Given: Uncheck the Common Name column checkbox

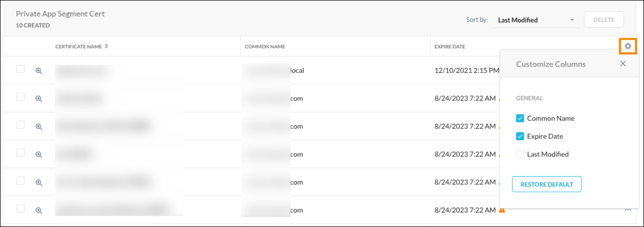Looking at the screenshot, I should tap(520, 118).
